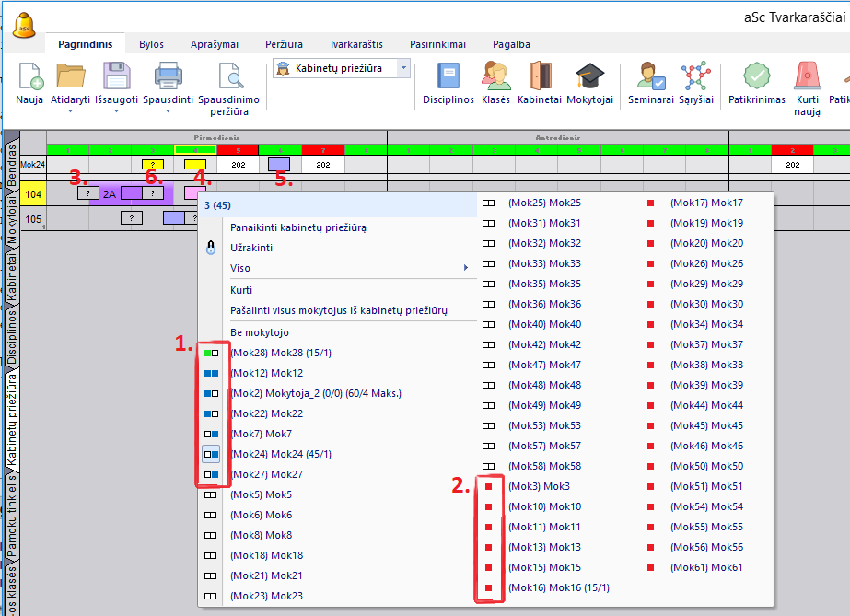The image size is (850, 616).
Task: Open the Kabinetai door icon
Action: 540,76
